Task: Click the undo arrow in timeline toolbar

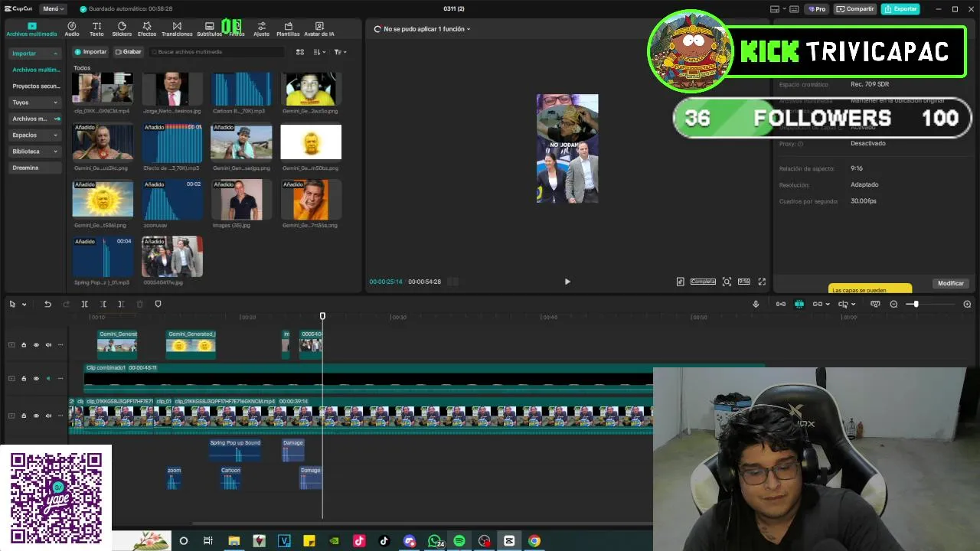Action: [x=47, y=304]
